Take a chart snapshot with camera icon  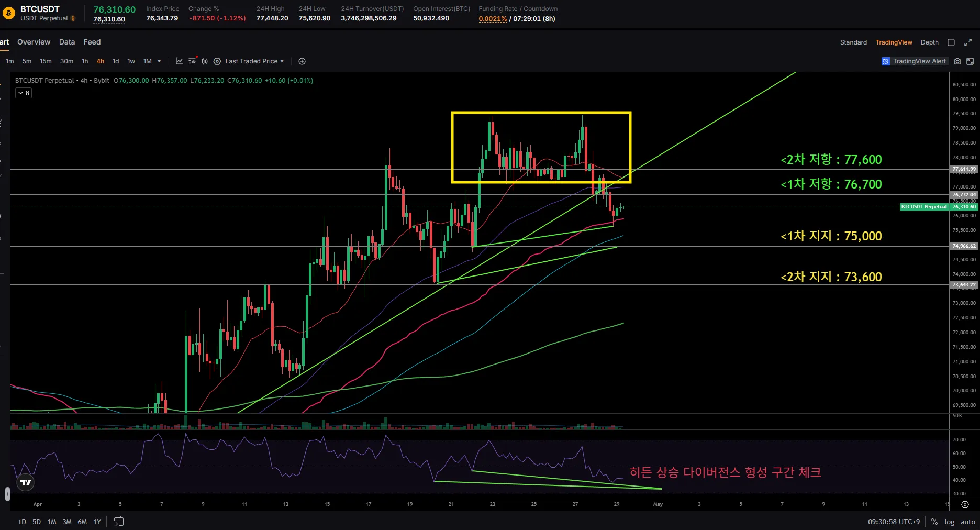click(x=957, y=61)
